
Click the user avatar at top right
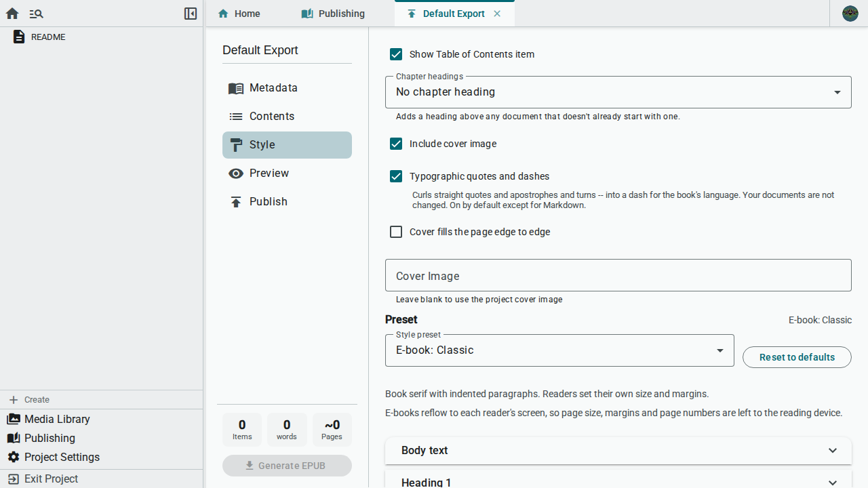click(850, 14)
